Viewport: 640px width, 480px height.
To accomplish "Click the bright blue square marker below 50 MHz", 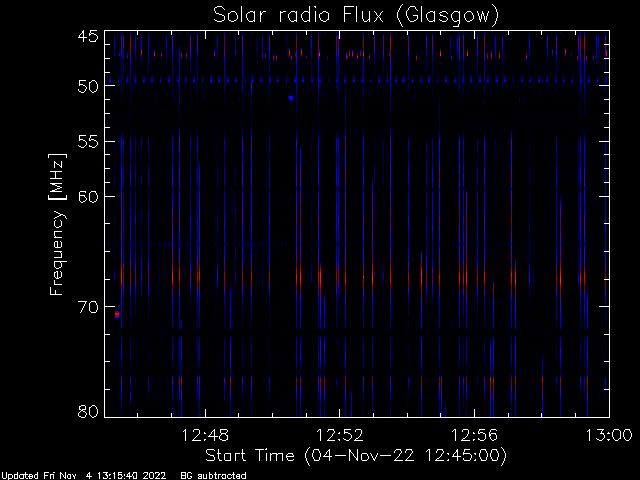I will click(291, 98).
